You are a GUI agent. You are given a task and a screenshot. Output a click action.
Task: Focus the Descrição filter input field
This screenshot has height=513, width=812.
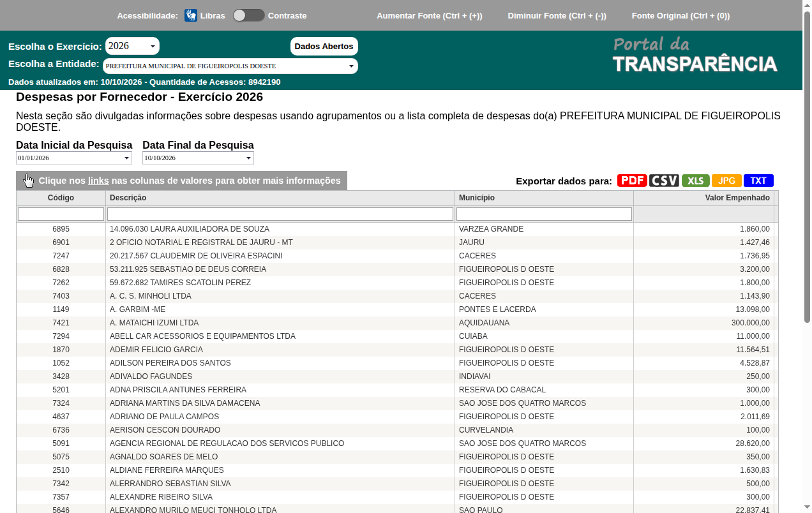[280, 214]
